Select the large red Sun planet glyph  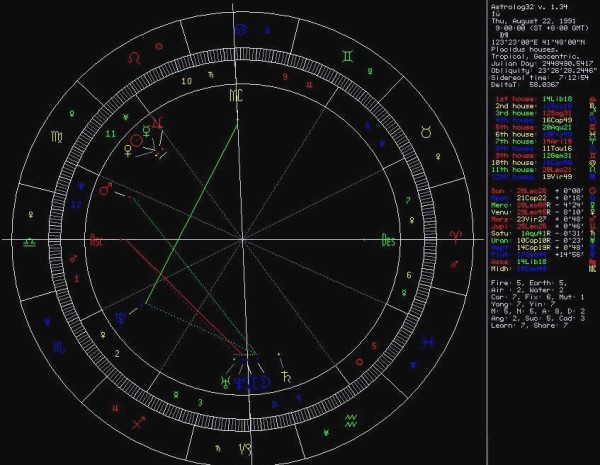[x=136, y=141]
